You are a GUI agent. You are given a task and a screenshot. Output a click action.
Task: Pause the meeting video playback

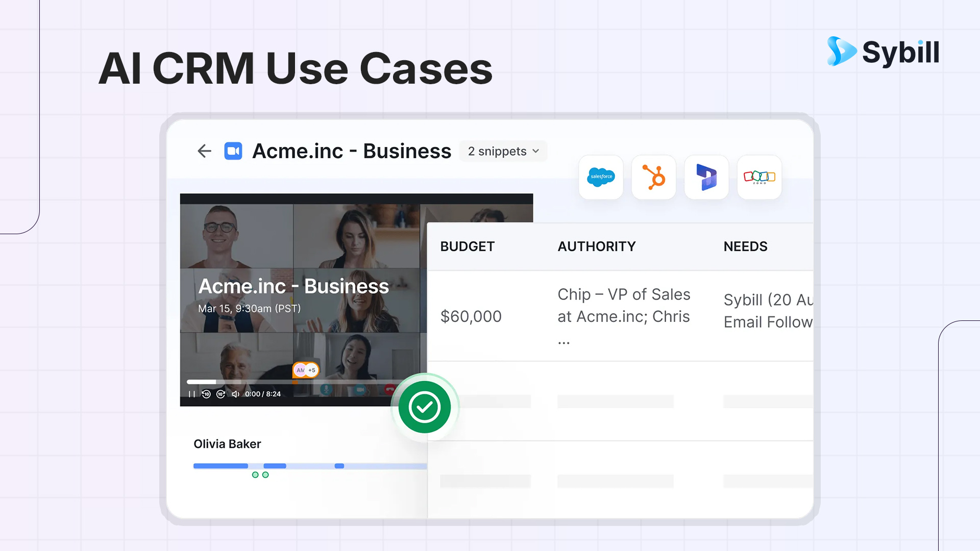coord(192,394)
